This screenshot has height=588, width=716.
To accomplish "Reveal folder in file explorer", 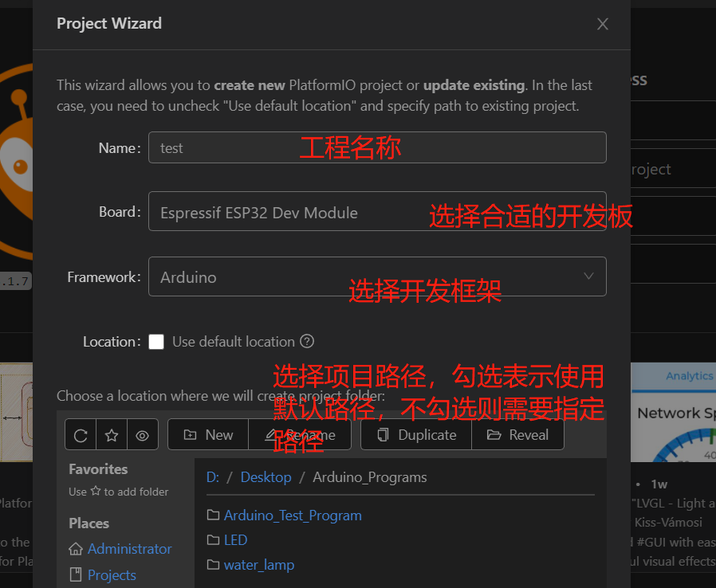I will pyautogui.click(x=517, y=435).
